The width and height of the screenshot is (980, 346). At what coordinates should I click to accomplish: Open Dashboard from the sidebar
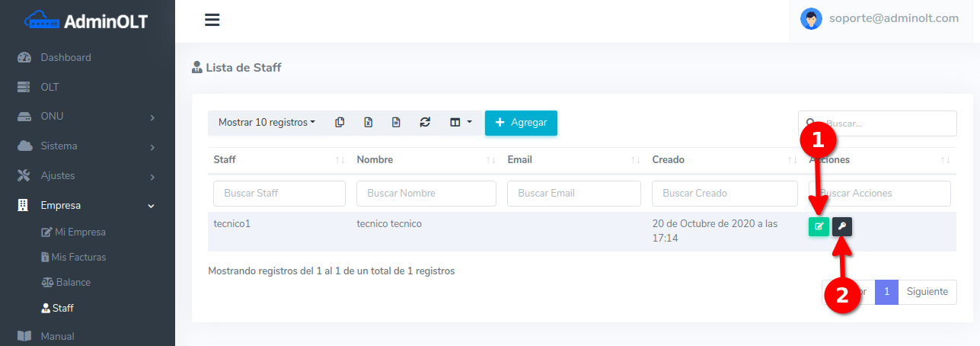point(65,57)
